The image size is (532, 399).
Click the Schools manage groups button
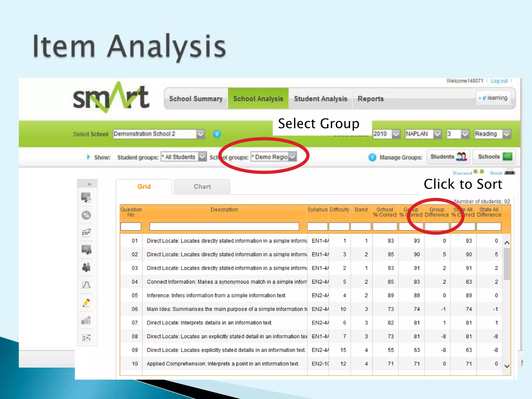click(494, 157)
